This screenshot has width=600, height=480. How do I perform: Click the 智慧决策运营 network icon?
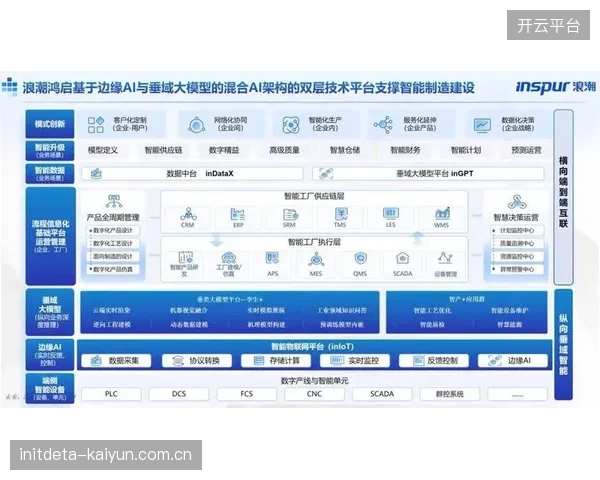coord(517,202)
